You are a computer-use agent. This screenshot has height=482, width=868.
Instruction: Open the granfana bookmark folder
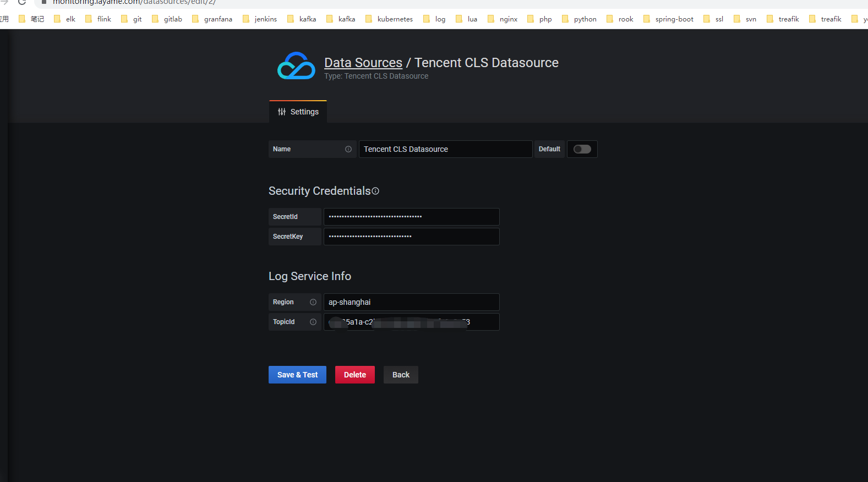pos(212,19)
